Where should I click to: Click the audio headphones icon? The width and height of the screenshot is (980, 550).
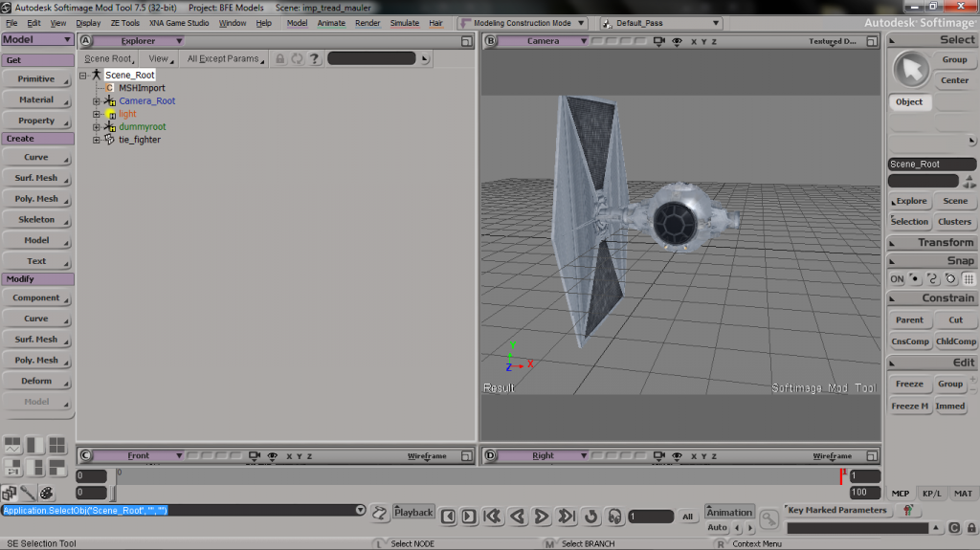[x=615, y=517]
